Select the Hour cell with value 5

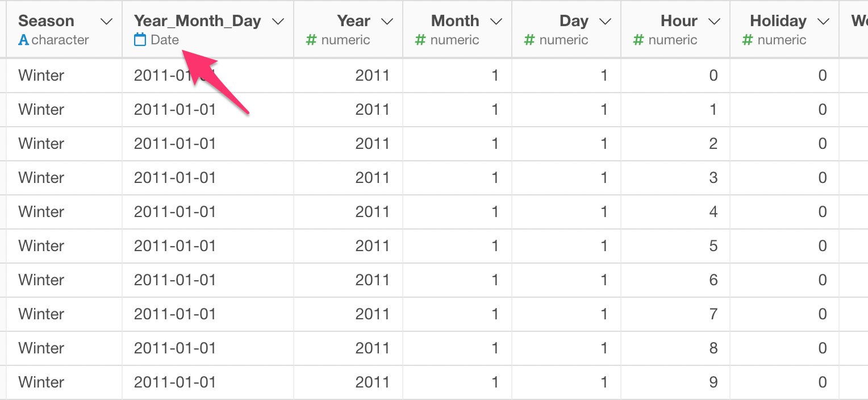click(x=675, y=246)
